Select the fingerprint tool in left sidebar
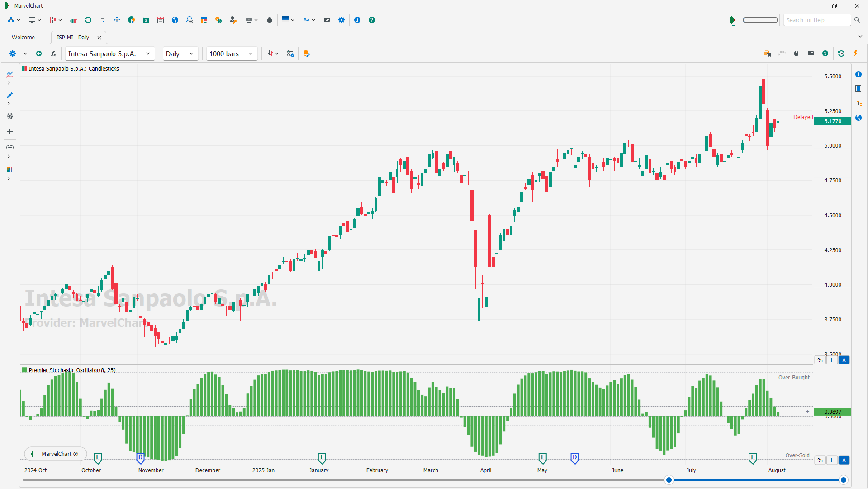 pyautogui.click(x=9, y=116)
